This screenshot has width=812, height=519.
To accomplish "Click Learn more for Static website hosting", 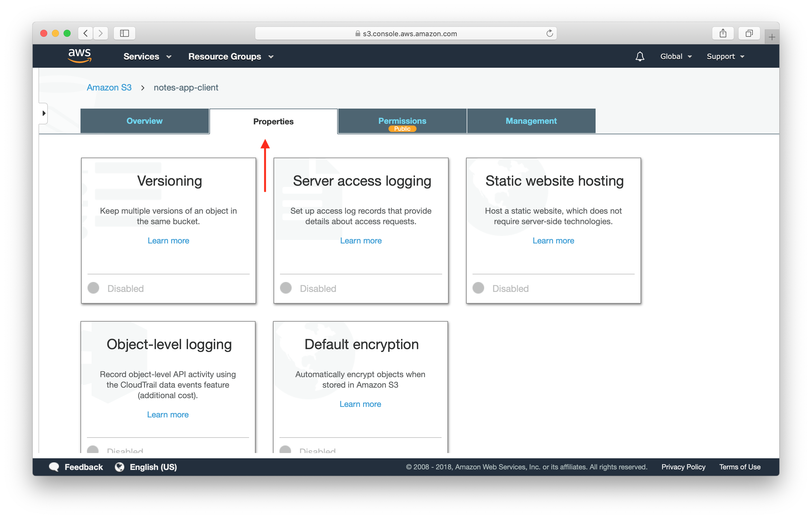I will pyautogui.click(x=553, y=241).
